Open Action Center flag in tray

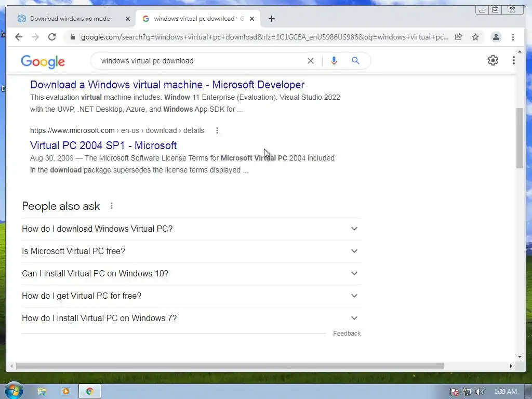click(454, 392)
